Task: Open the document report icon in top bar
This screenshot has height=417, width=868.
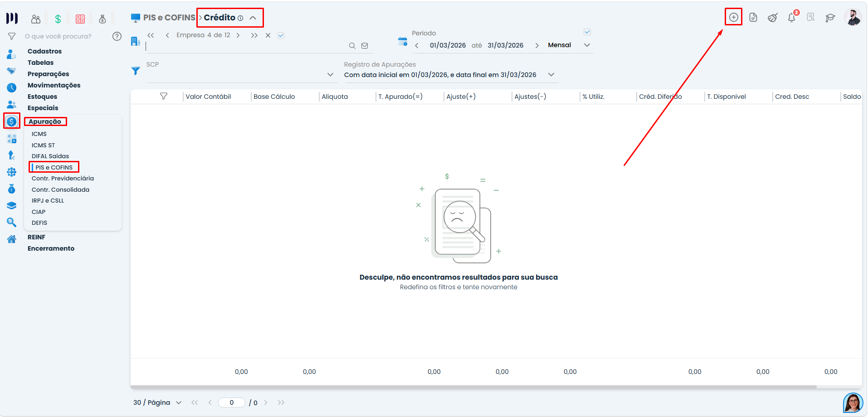Action: (x=753, y=17)
